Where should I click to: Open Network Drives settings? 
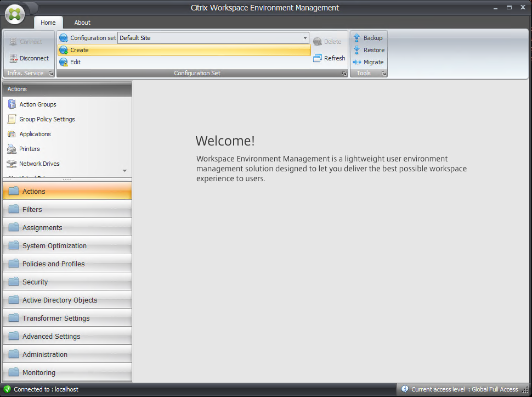click(39, 164)
